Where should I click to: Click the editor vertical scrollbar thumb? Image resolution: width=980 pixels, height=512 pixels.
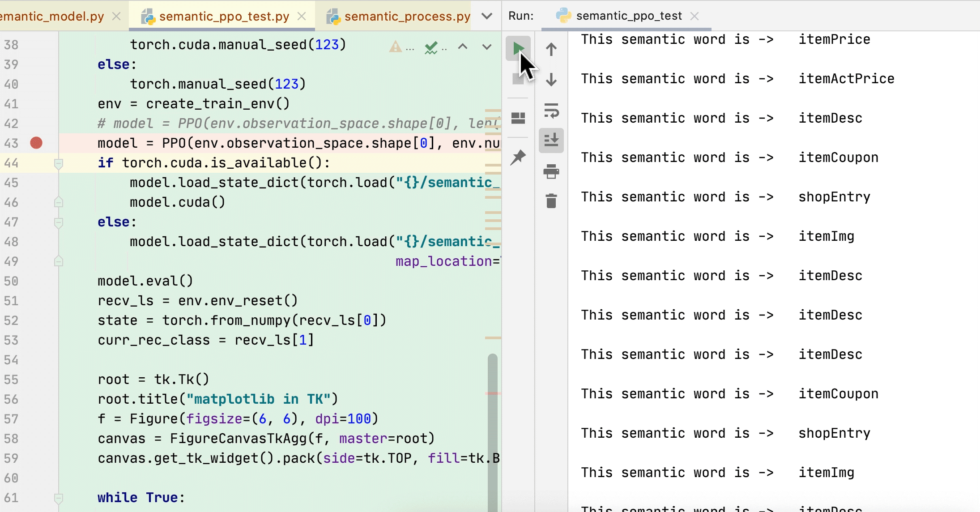493,432
